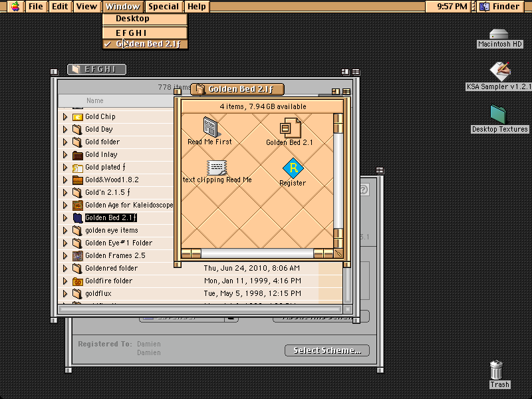The height and width of the screenshot is (399, 532).
Task: Click the date Tue, May 5, 1998, 12:15 PM
Action: pyautogui.click(x=253, y=293)
